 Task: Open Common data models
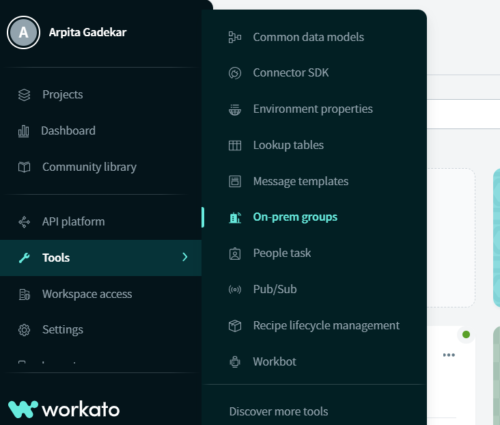point(308,37)
